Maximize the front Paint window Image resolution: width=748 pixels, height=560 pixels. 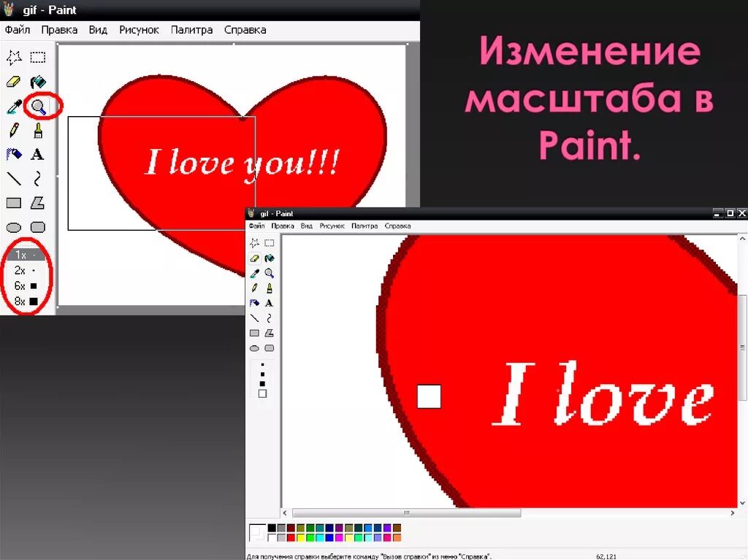730,213
